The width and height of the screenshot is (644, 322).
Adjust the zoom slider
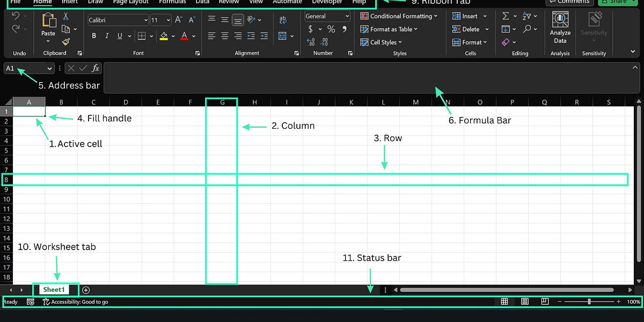(x=589, y=301)
